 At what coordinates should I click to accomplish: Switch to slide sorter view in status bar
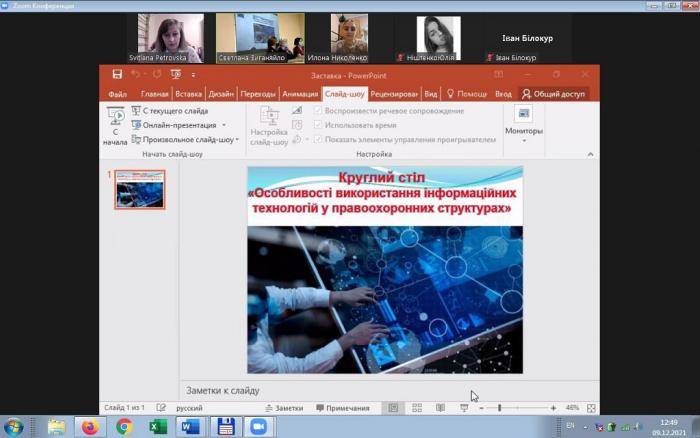[416, 408]
